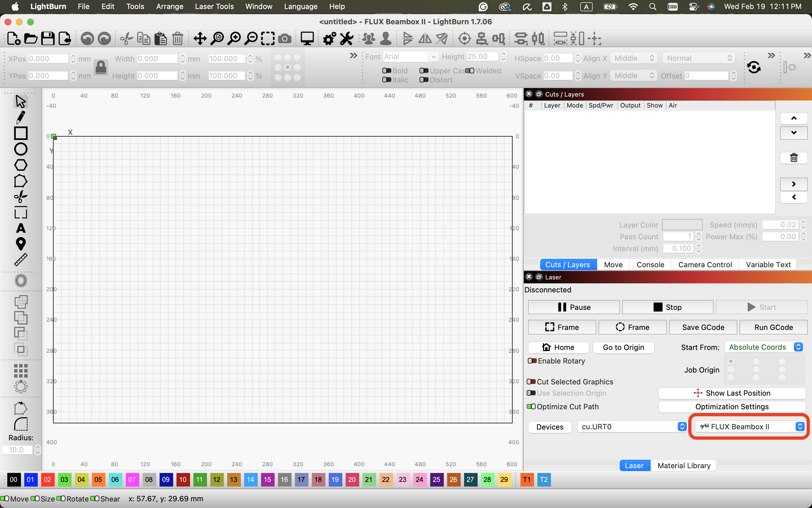812x508 pixels.
Task: Select red color swatch 02
Action: 47,479
